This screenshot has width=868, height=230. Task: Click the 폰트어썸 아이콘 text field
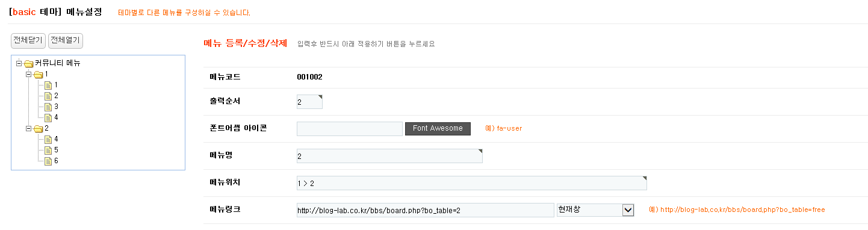350,129
